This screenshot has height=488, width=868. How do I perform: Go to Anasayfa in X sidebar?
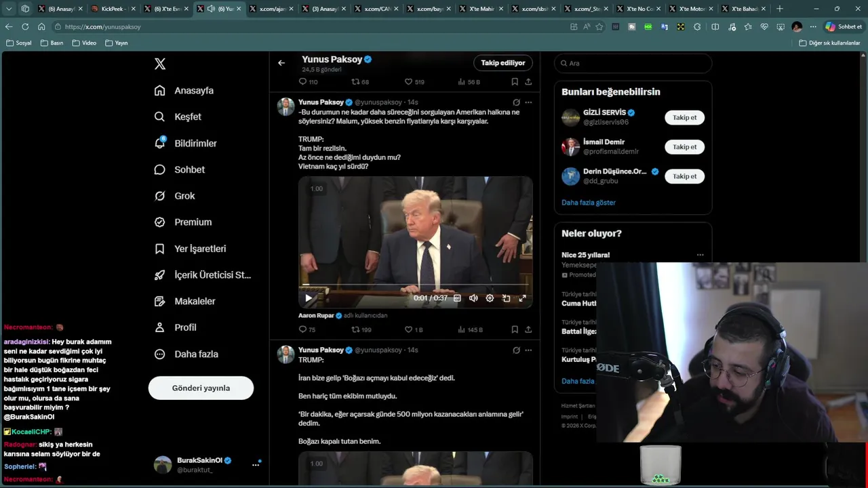pos(184,90)
